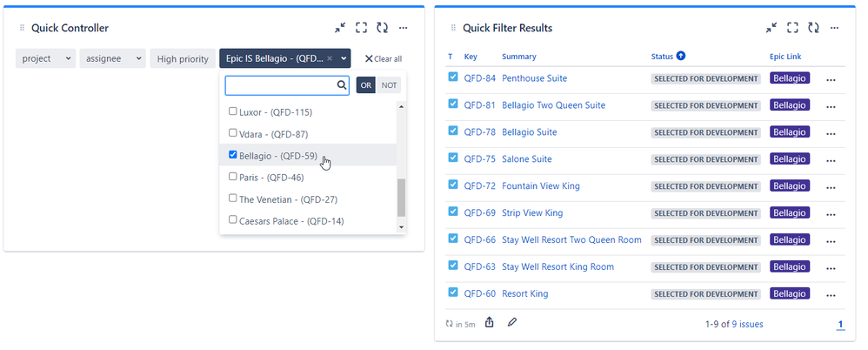Click the export share icon in footer
This screenshot has width=868, height=350.
pos(490,322)
